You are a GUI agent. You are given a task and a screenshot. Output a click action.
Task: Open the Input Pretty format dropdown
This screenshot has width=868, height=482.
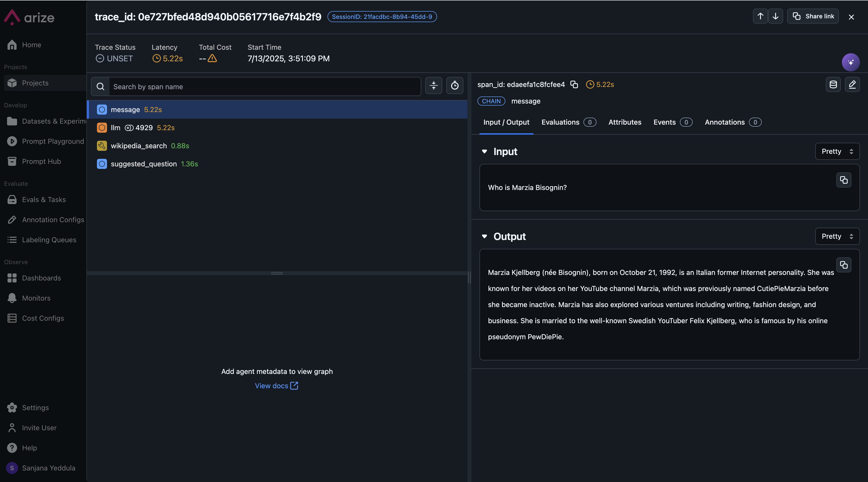[x=837, y=151]
